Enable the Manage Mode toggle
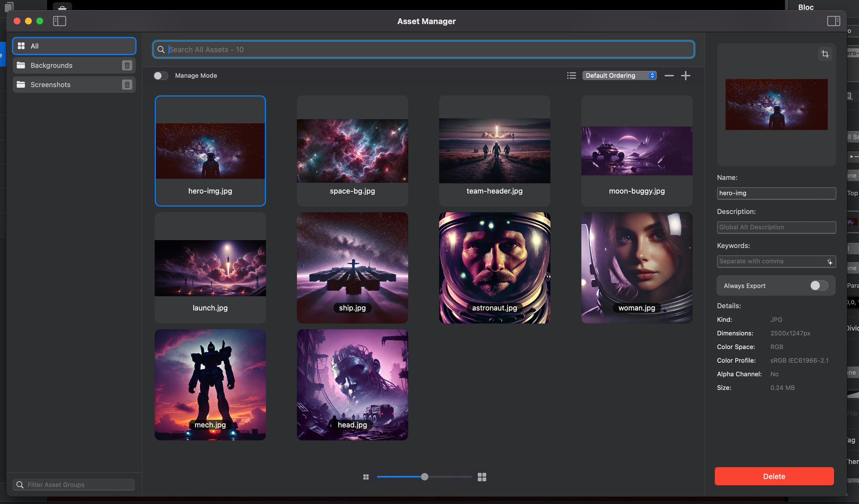Image resolution: width=859 pixels, height=504 pixels. point(161,76)
